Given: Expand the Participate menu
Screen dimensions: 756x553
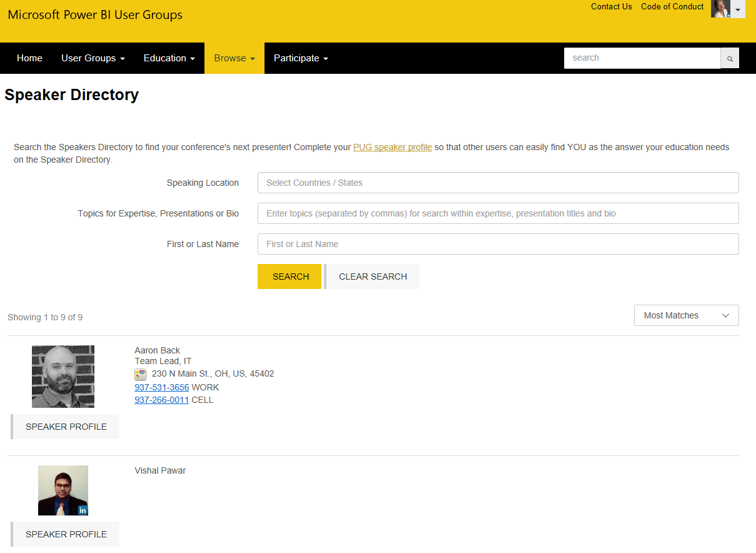Looking at the screenshot, I should 301,58.
